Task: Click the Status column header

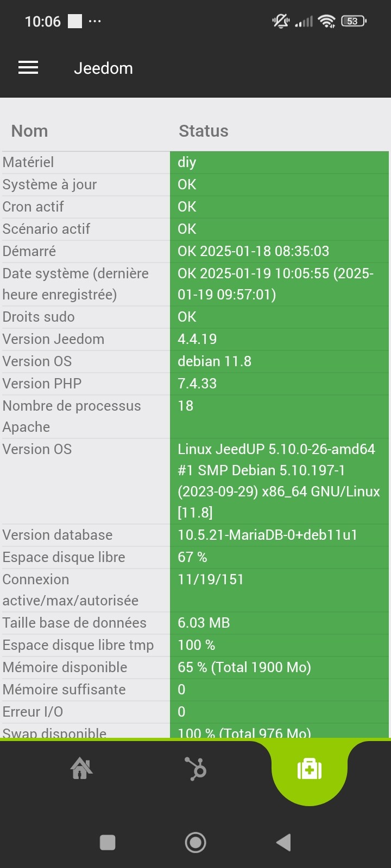Action: [x=204, y=131]
